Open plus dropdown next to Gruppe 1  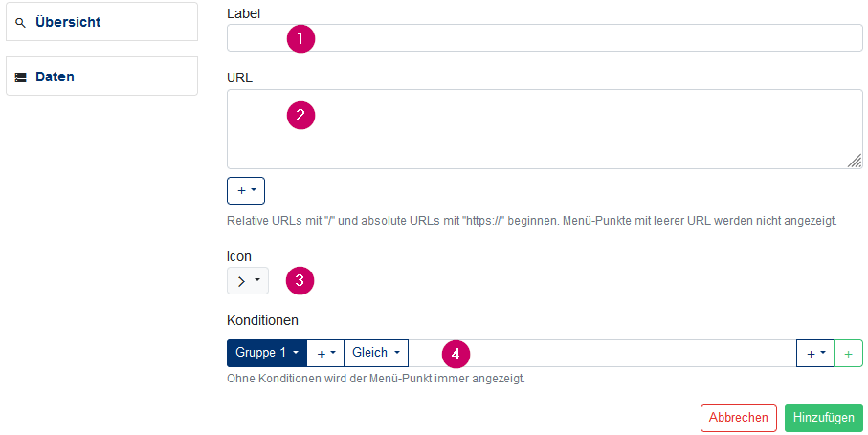click(325, 353)
